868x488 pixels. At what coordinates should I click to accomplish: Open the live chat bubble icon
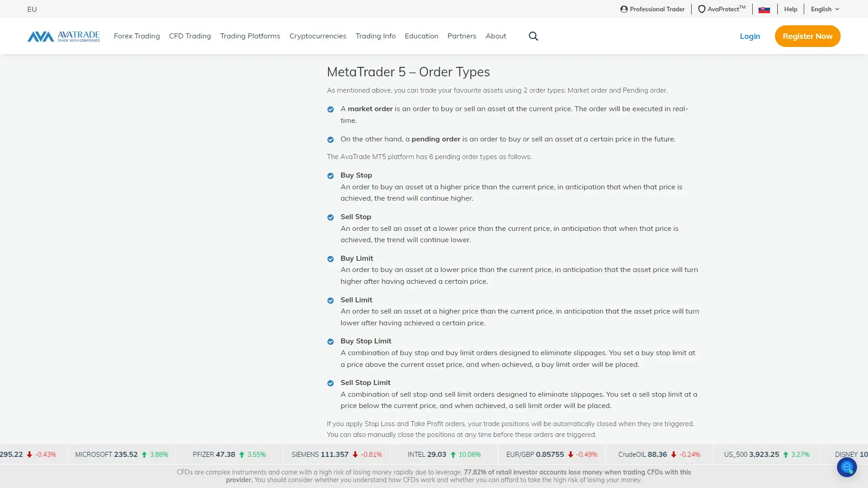[x=847, y=467]
